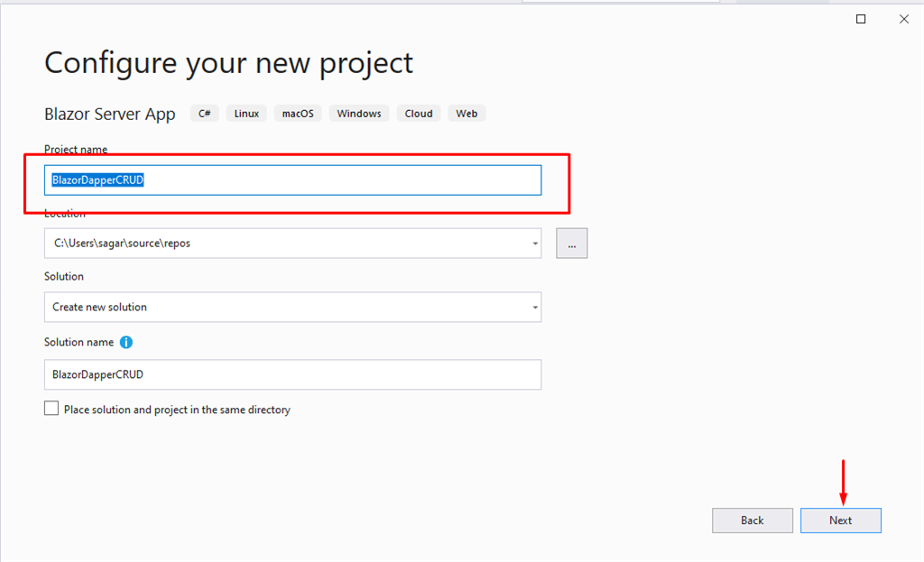Screen dimensions: 924x562
Task: Click into the Solution name text box
Action: 292,374
